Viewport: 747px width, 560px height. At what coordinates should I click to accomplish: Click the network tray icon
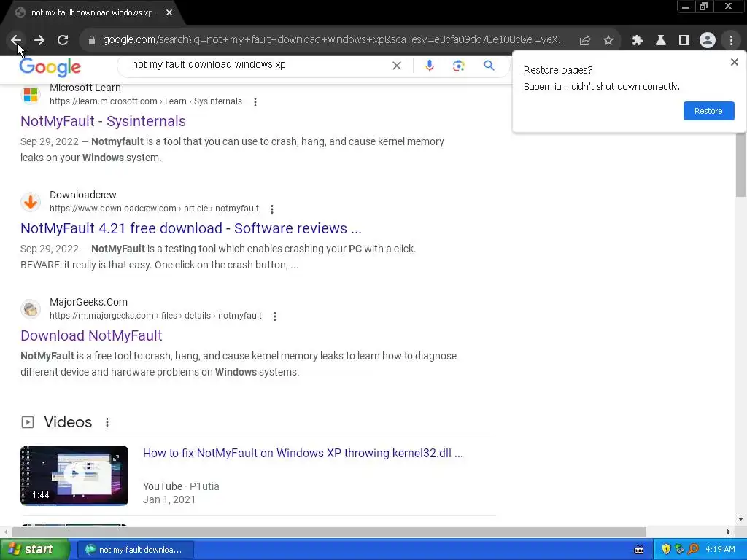point(679,550)
